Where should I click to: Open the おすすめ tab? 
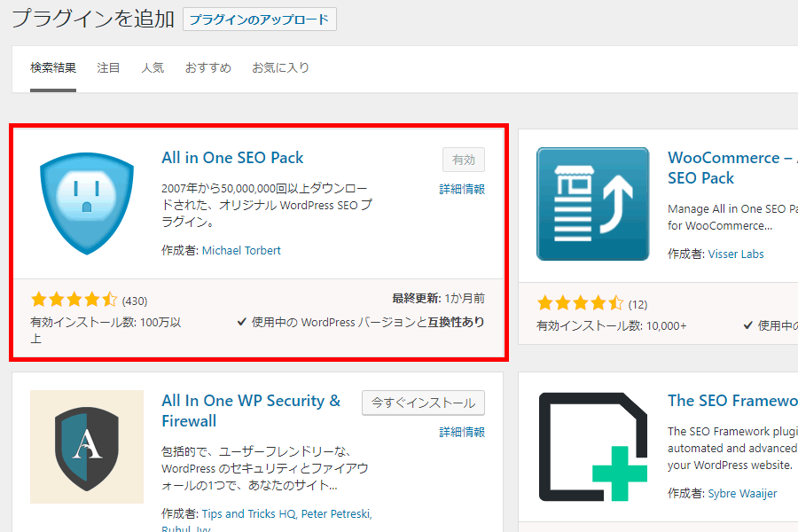coord(207,68)
